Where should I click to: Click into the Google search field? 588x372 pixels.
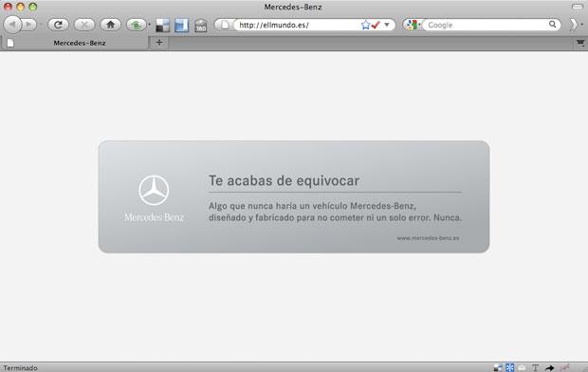(x=486, y=25)
